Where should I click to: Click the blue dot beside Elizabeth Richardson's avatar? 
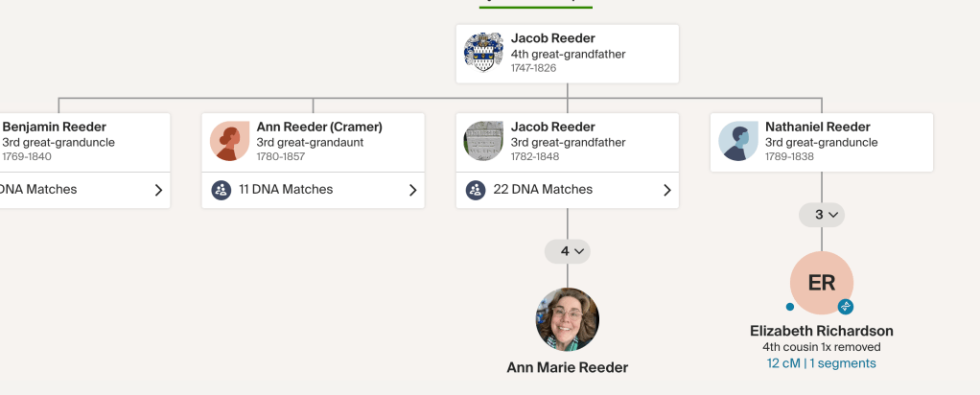(789, 307)
